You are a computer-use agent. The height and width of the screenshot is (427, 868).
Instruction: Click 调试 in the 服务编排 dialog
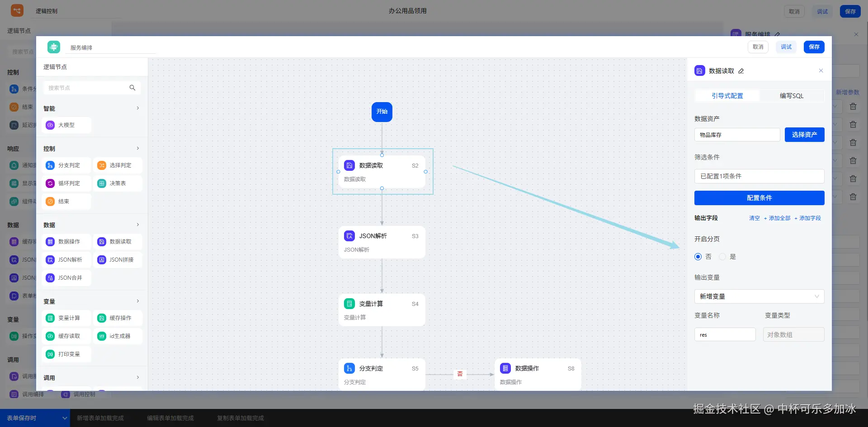786,47
